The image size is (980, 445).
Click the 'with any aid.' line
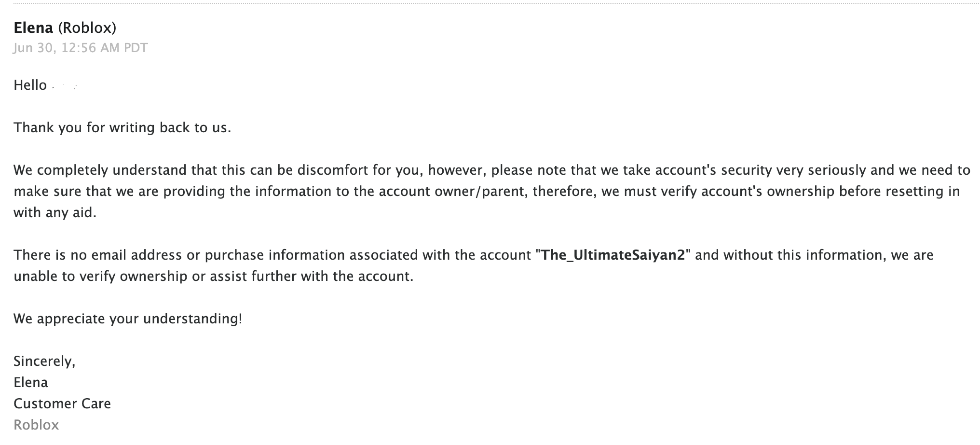click(55, 212)
